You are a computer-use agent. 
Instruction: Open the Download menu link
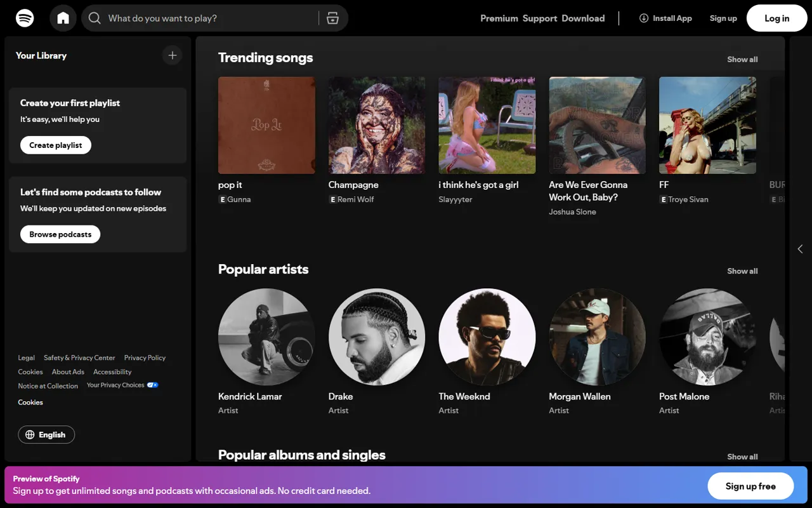tap(583, 18)
